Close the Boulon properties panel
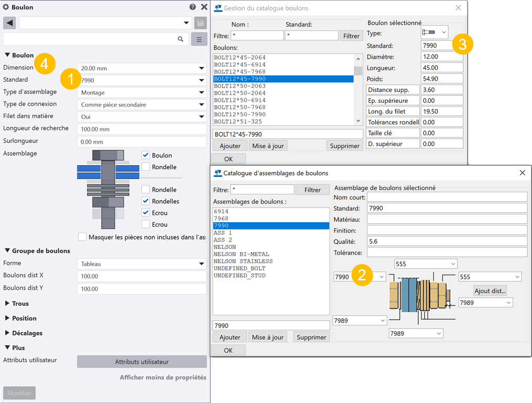The width and height of the screenshot is (532, 403). tap(204, 7)
